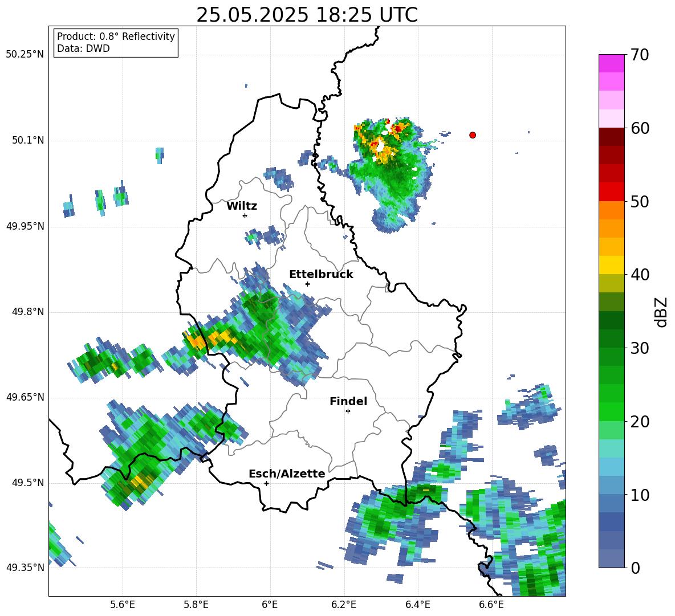Click the 70 value on colorbar
Image resolution: width=675 pixels, height=616 pixels.
pos(640,55)
